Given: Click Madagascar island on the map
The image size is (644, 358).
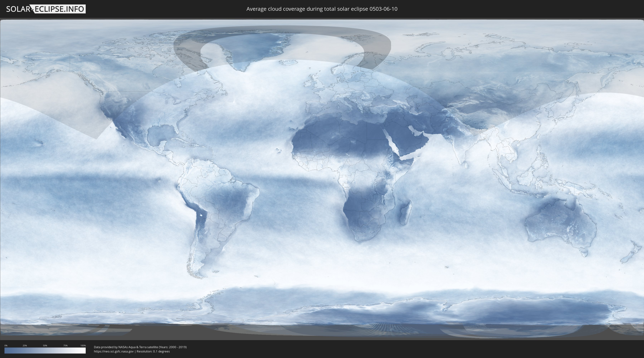Looking at the screenshot, I should pos(406,213).
